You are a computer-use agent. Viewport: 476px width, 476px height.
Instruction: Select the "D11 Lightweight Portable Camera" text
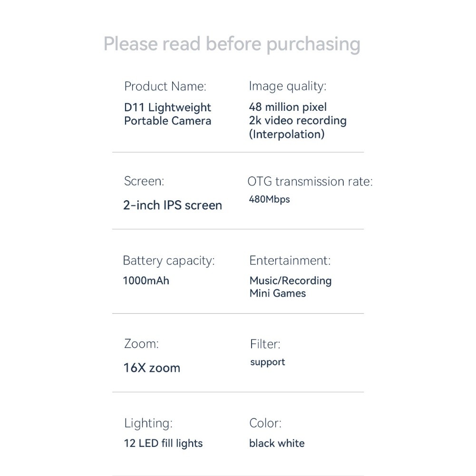[167, 114]
